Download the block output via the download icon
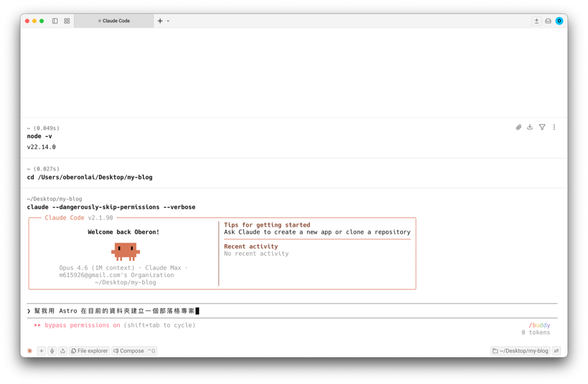The height and width of the screenshot is (384, 588). 530,127
